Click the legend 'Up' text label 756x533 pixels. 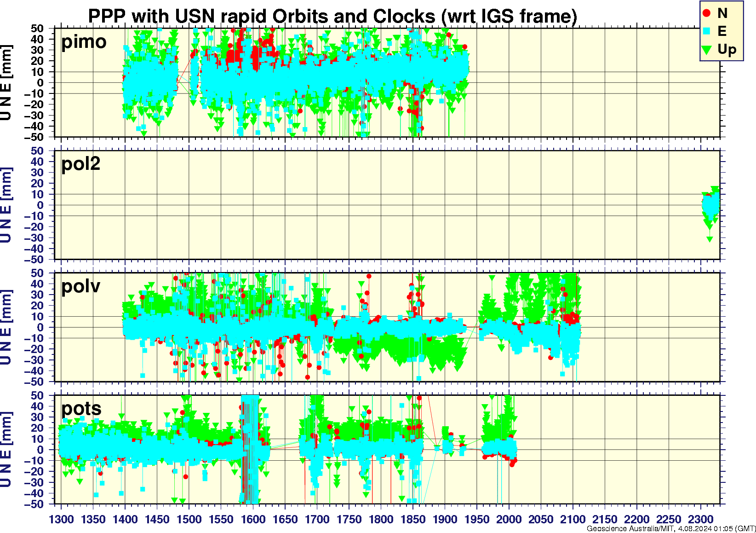coord(727,49)
